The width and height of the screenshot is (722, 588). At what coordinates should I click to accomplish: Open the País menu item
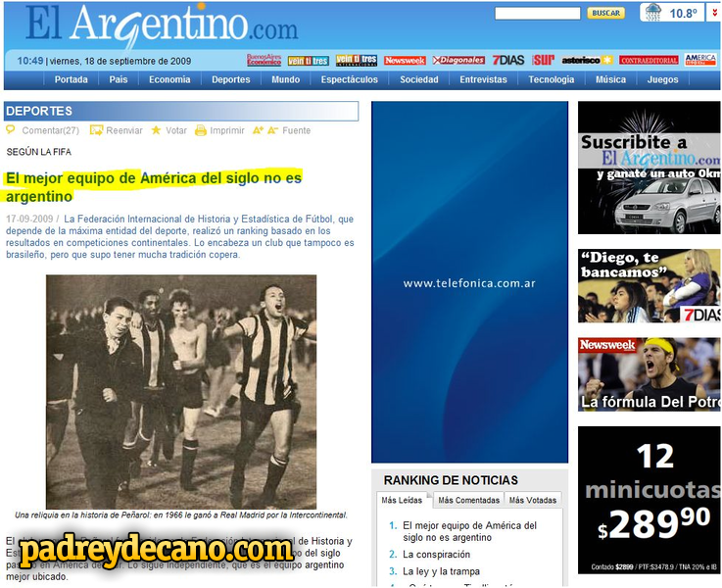(x=119, y=79)
